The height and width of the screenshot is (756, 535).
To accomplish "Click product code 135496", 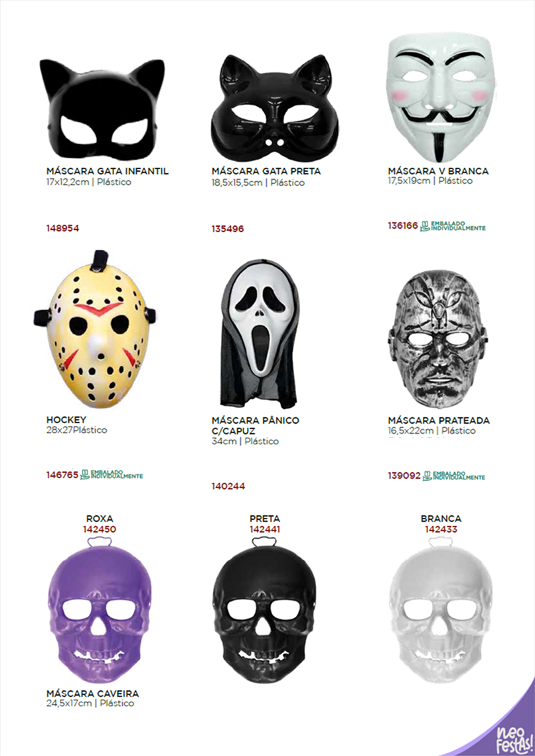I will click(x=228, y=229).
